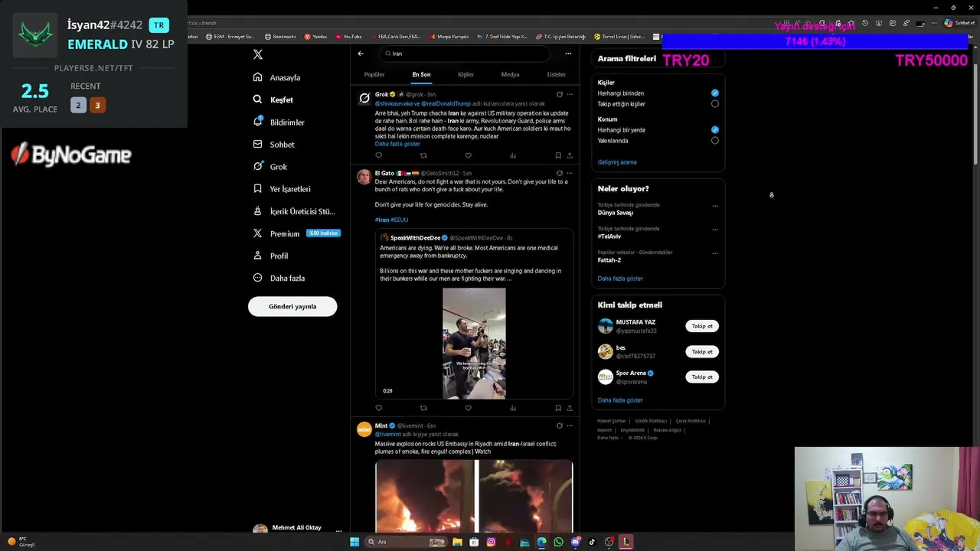Open options for #TelAviv trend
Image resolution: width=980 pixels, height=551 pixels.
coord(715,230)
